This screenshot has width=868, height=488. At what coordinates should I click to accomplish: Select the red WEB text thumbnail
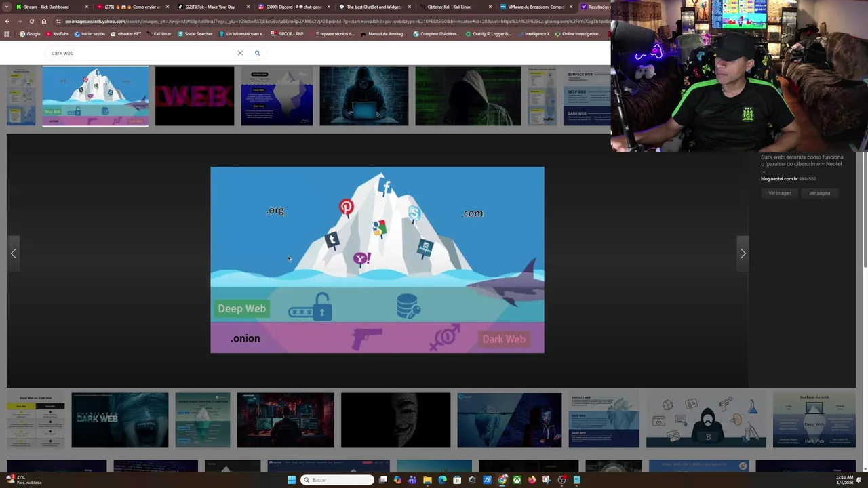[x=195, y=96]
